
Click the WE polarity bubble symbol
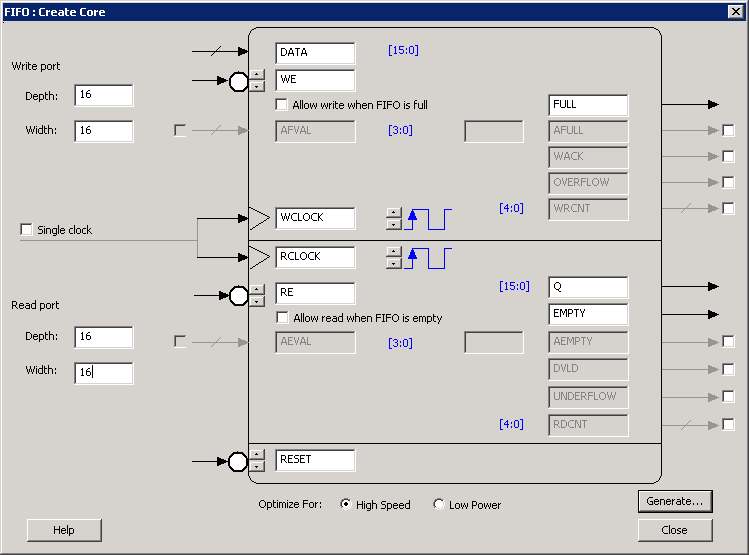(239, 81)
